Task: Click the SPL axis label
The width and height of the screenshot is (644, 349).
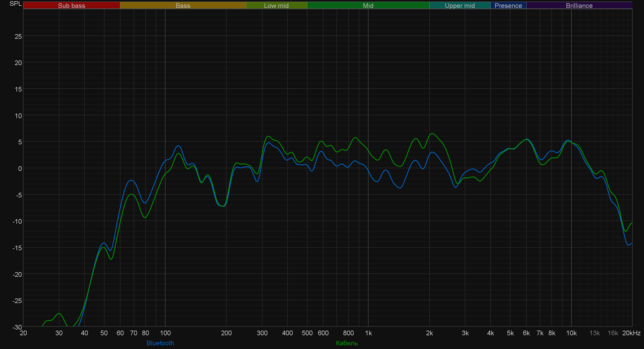Action: click(15, 3)
